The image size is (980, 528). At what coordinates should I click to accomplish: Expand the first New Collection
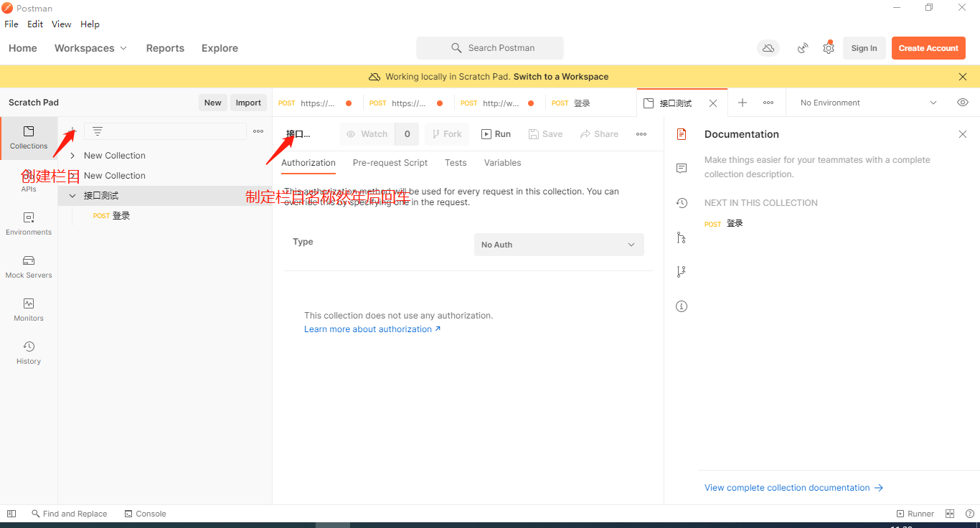72,156
